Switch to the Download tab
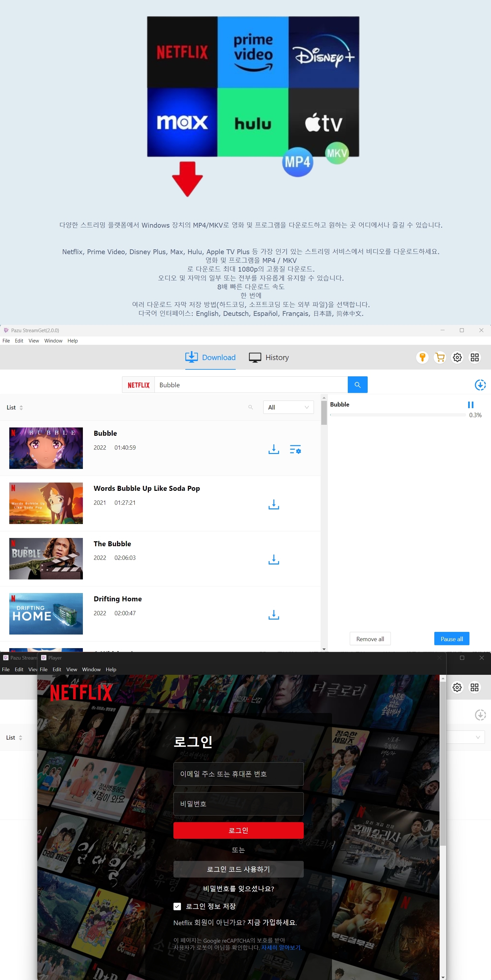Screen dimensions: 491x980 [210, 358]
